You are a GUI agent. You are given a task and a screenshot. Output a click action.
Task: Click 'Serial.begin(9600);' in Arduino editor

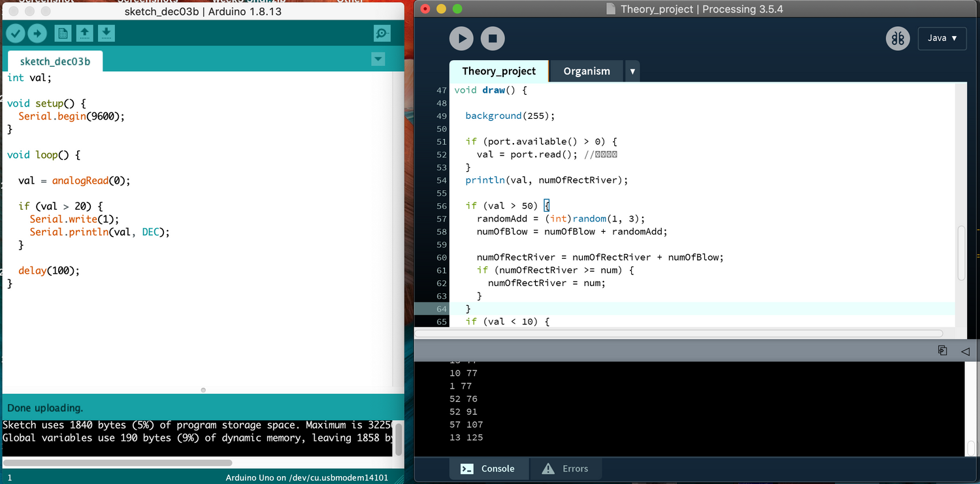pyautogui.click(x=71, y=116)
